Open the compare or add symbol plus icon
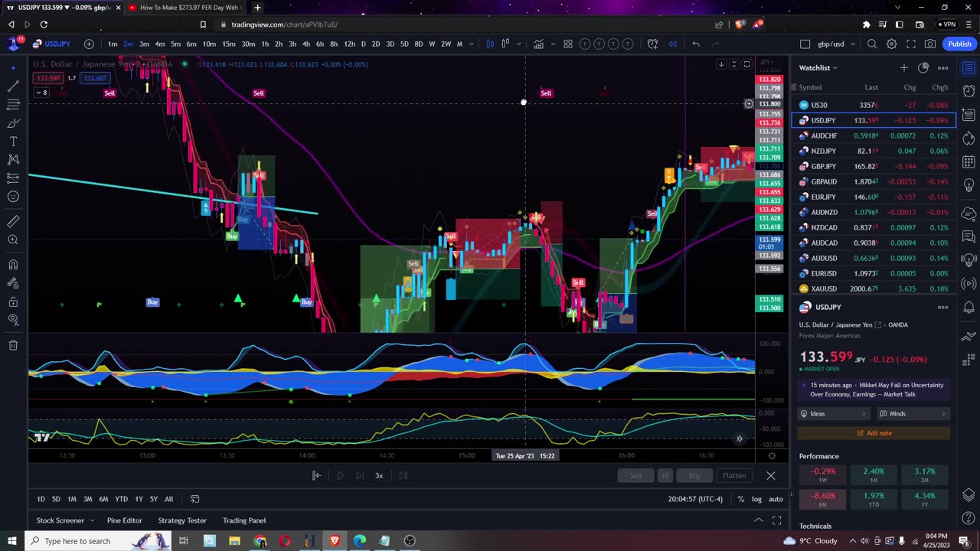Image resolution: width=980 pixels, height=551 pixels. (x=89, y=44)
